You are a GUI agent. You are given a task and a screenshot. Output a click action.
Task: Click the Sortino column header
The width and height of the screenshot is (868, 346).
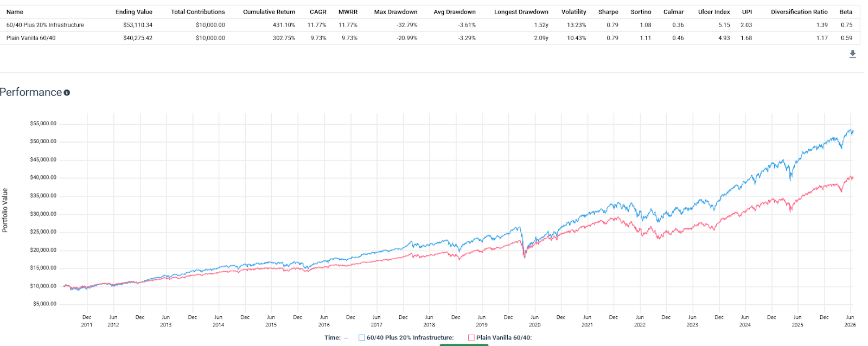[641, 12]
